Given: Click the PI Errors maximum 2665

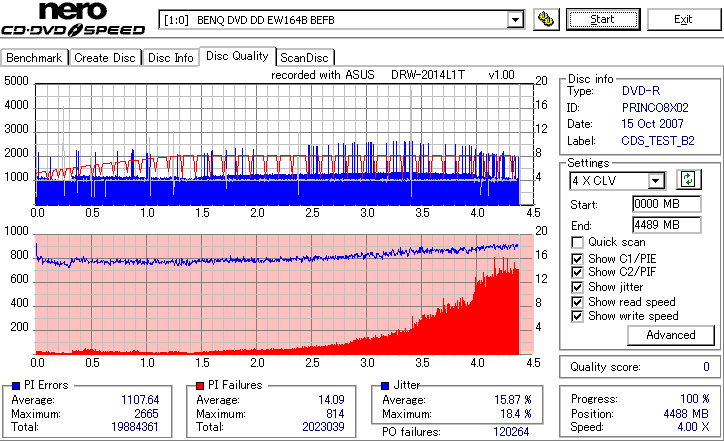Looking at the screenshot, I should pos(146,414).
